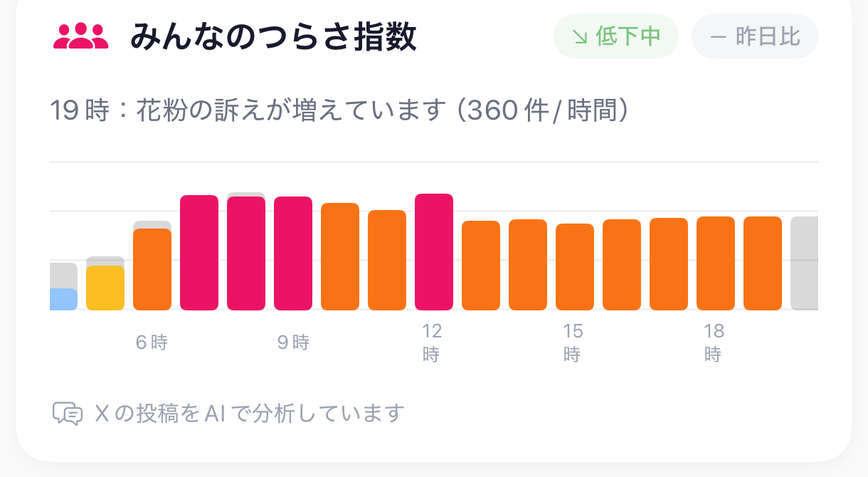The height and width of the screenshot is (477, 868).
Task: Click the pink people group icon
Action: [x=80, y=36]
